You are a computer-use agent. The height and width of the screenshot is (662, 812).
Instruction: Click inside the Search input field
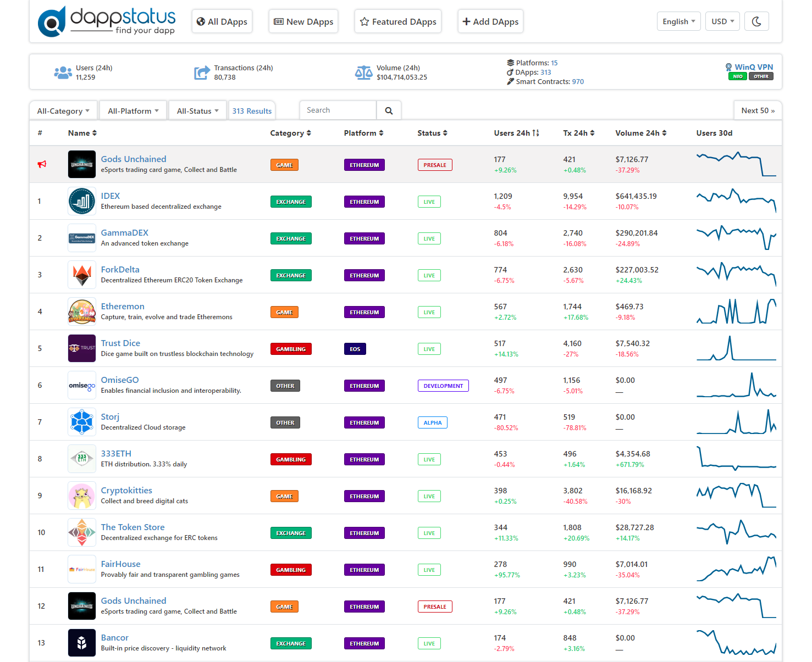click(338, 110)
